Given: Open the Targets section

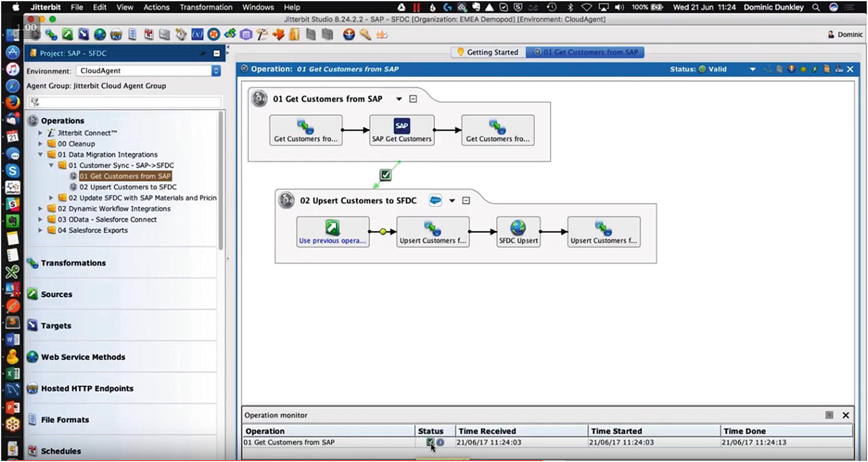Looking at the screenshot, I should [56, 326].
